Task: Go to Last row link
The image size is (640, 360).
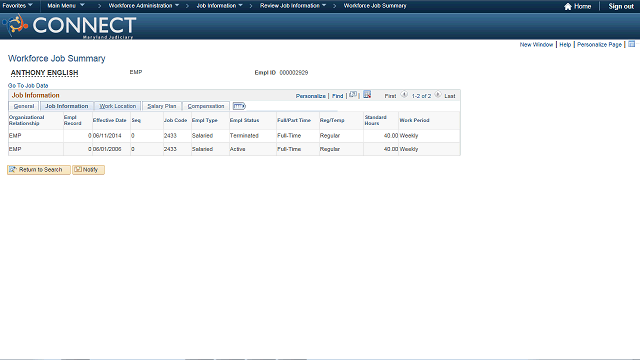Action: point(450,96)
